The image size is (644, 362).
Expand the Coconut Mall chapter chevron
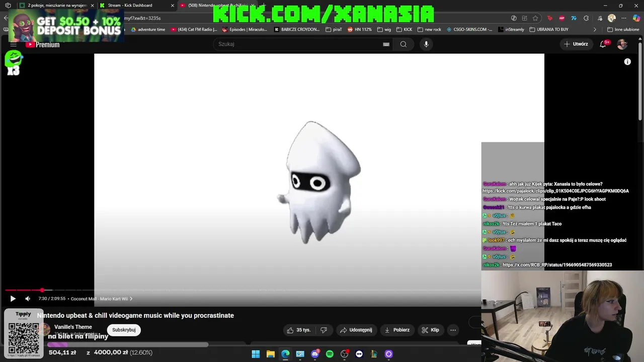click(x=131, y=299)
